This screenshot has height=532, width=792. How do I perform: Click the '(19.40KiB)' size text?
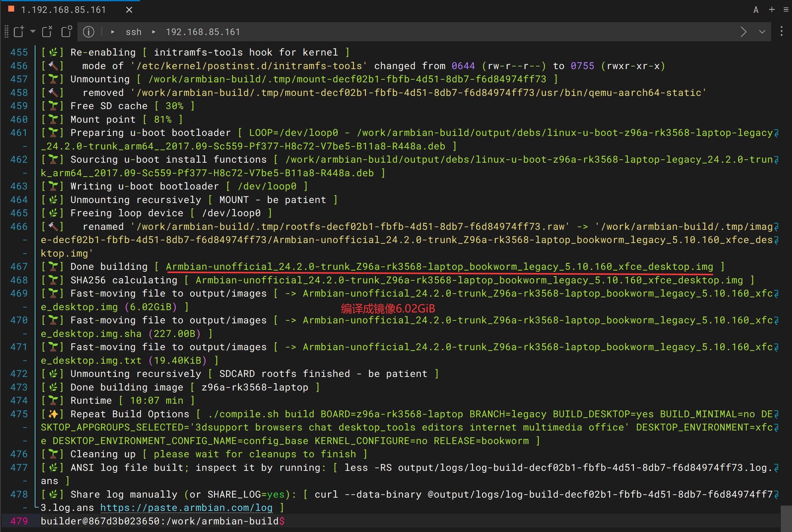(178, 360)
